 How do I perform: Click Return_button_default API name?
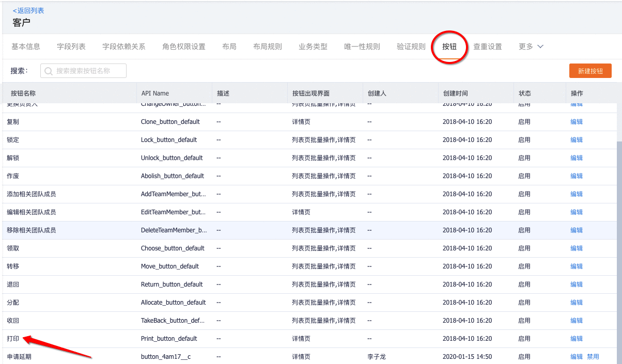(172, 284)
